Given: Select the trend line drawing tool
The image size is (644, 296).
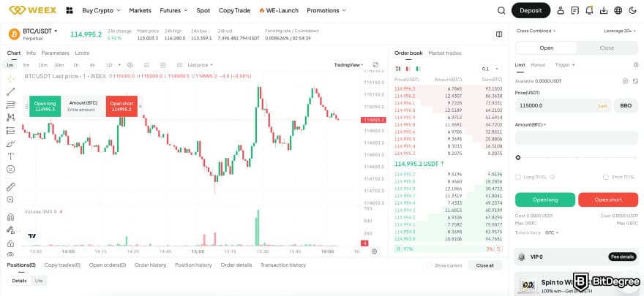Looking at the screenshot, I should (x=11, y=92).
